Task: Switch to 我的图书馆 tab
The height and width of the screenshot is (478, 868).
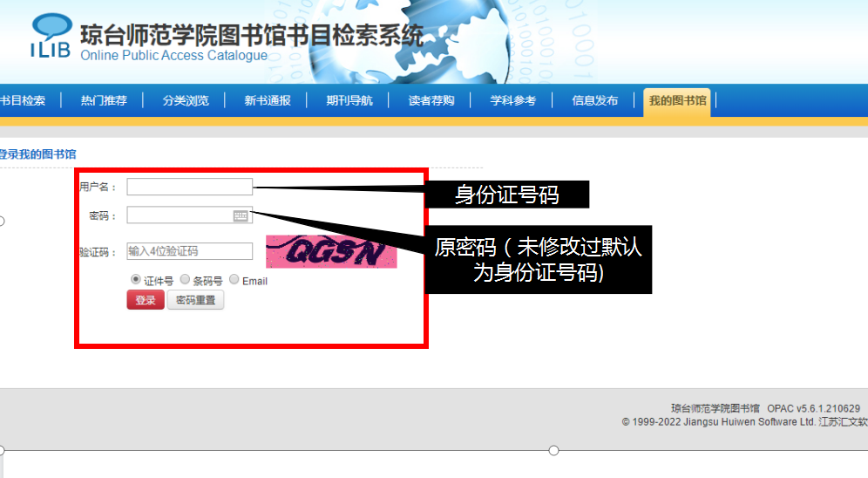Action: pyautogui.click(x=678, y=100)
